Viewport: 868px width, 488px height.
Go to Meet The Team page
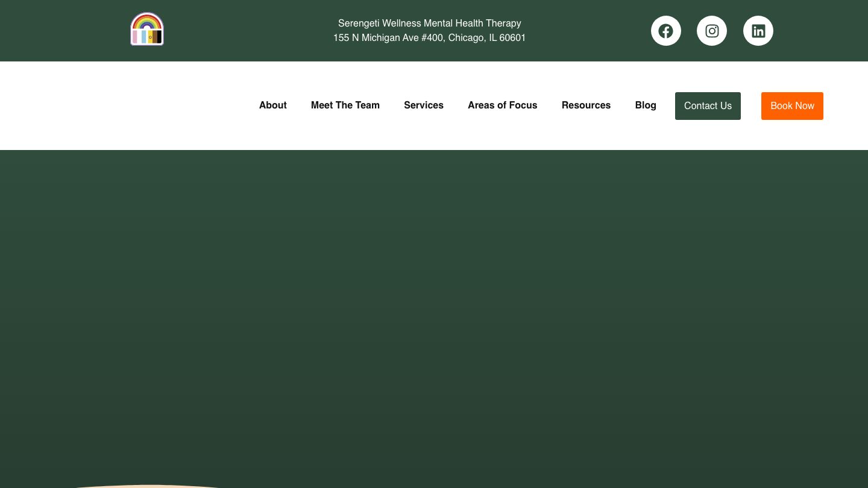[x=345, y=105]
